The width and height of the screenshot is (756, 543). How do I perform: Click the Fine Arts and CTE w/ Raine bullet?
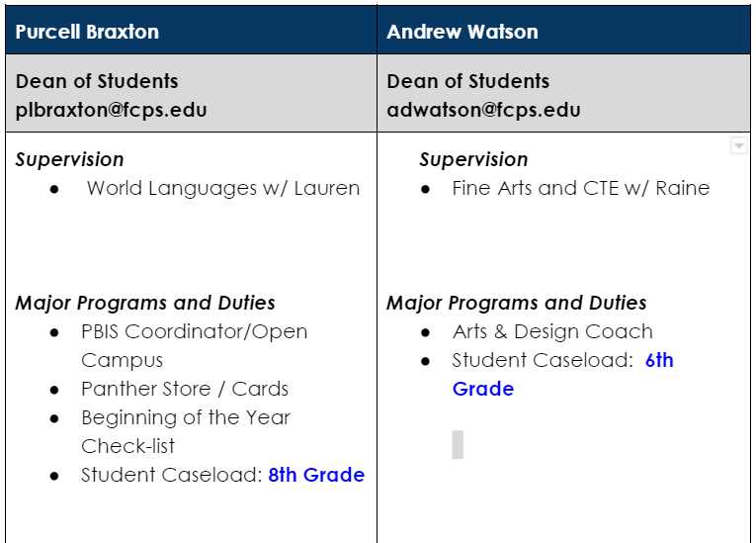(x=580, y=188)
